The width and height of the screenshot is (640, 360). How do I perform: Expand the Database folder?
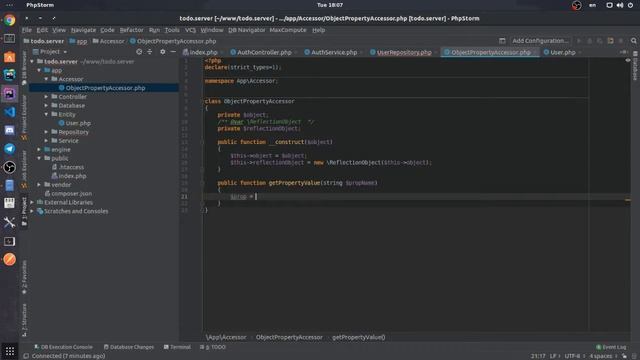coord(46,106)
